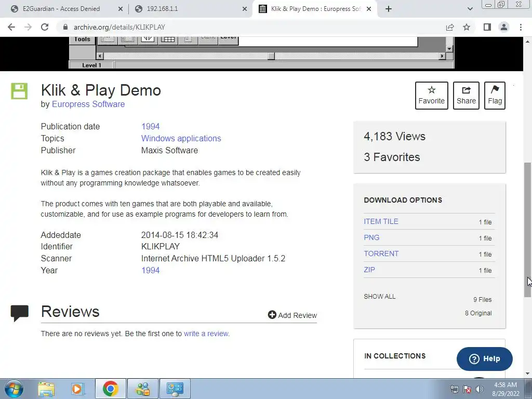Open the browser share page icon
532x399 pixels.
coord(450,27)
